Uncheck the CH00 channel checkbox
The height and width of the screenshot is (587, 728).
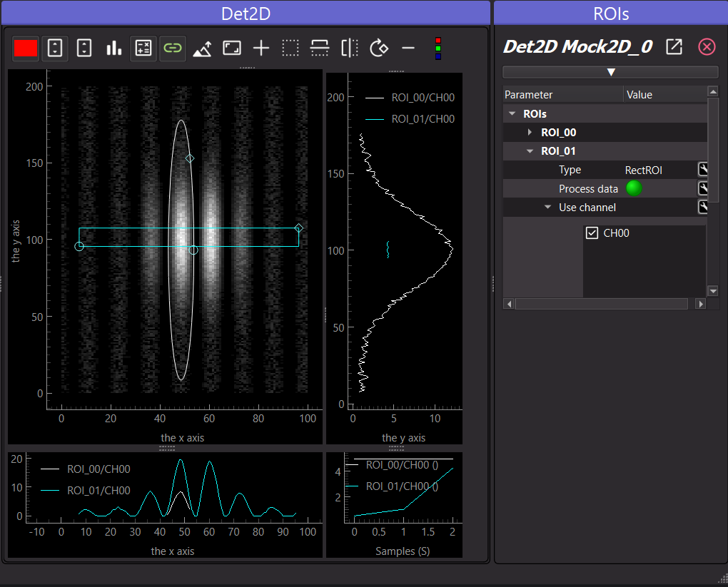coord(592,233)
